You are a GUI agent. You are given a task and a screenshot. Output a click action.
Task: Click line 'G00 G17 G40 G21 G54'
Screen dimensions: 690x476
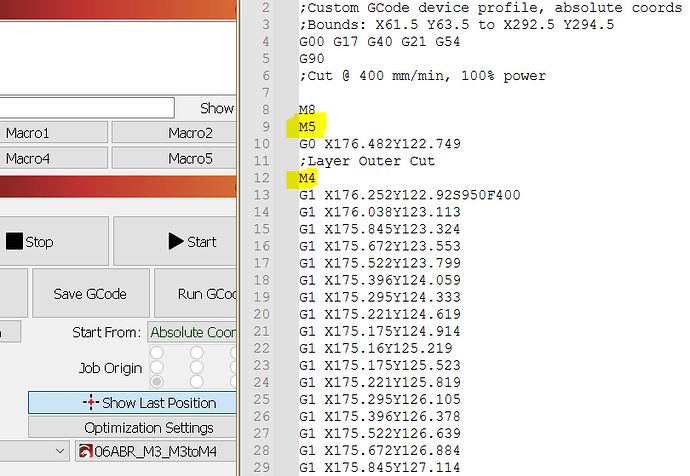tap(379, 41)
